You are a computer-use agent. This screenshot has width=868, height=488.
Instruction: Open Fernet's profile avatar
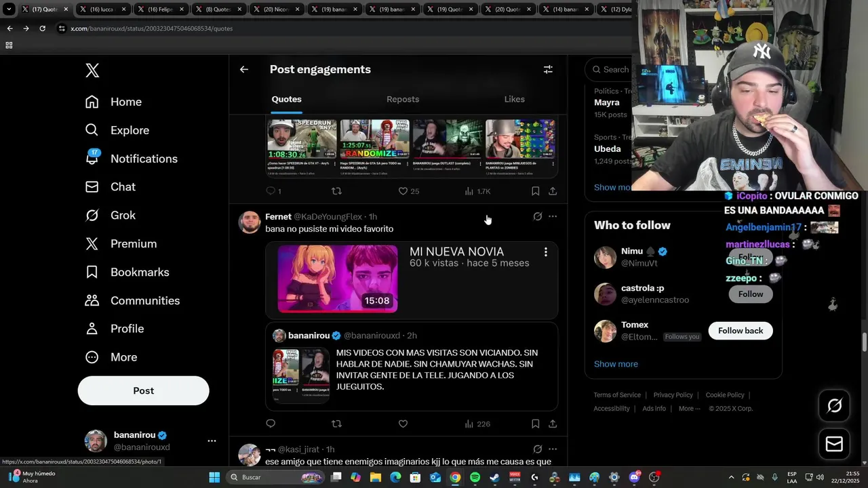[250, 222]
